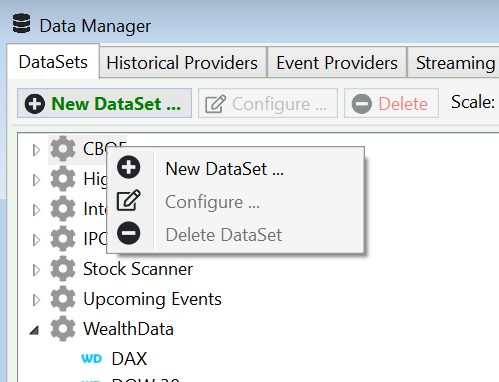Open the Event Providers tab
The width and height of the screenshot is (499, 382).
[x=337, y=62]
